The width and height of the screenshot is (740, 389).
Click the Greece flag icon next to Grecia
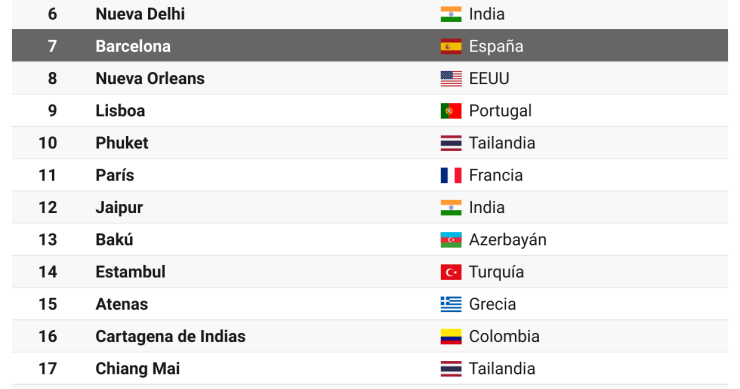[x=451, y=304]
